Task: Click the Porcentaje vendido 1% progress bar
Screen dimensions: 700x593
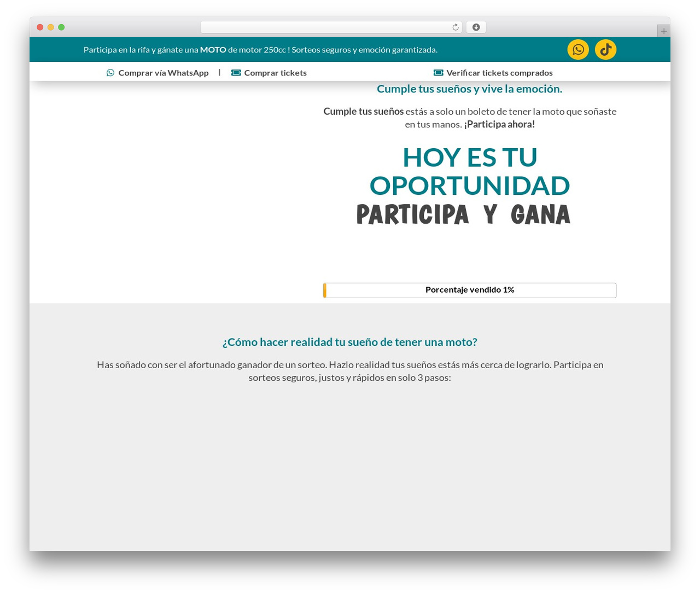Action: 470,290
